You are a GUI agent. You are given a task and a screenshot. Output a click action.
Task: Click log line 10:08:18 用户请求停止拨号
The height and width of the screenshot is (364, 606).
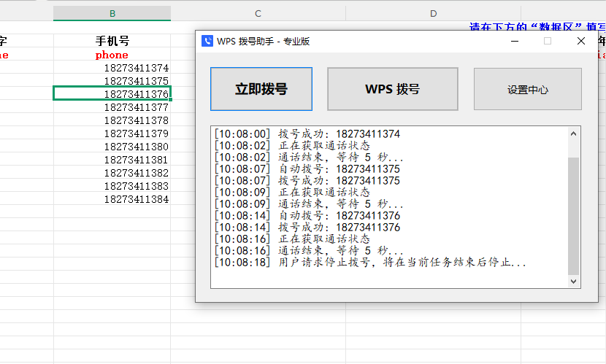pos(370,263)
